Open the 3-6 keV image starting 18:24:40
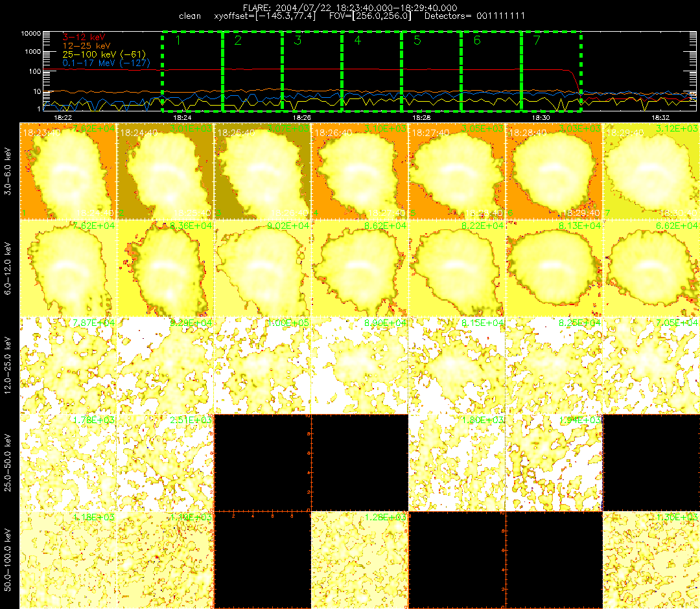The height and width of the screenshot is (609, 700). [x=165, y=171]
